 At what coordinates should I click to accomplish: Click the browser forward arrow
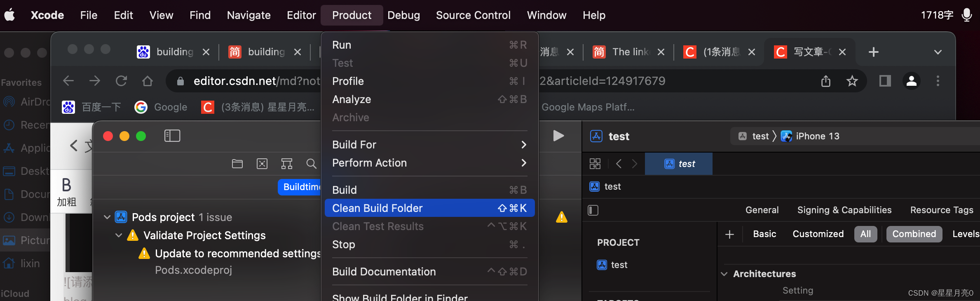point(95,81)
